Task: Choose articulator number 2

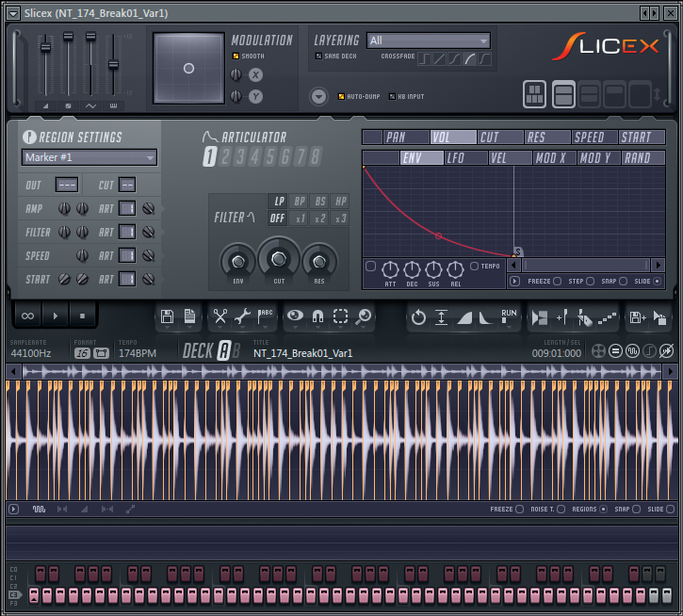Action: point(225,156)
